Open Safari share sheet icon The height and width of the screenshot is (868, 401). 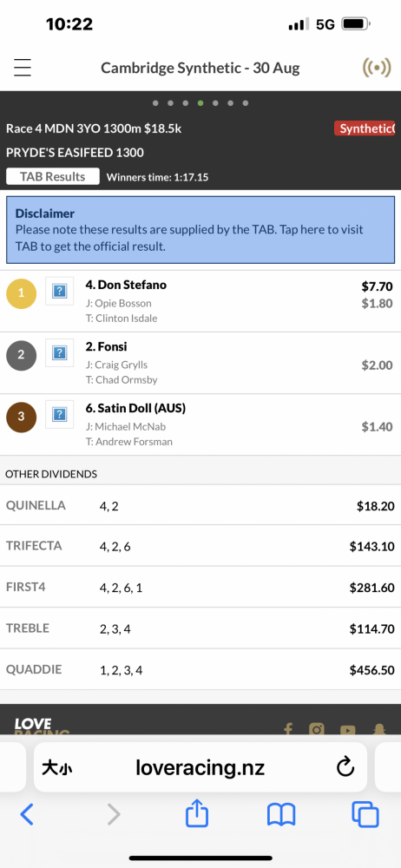(x=197, y=814)
